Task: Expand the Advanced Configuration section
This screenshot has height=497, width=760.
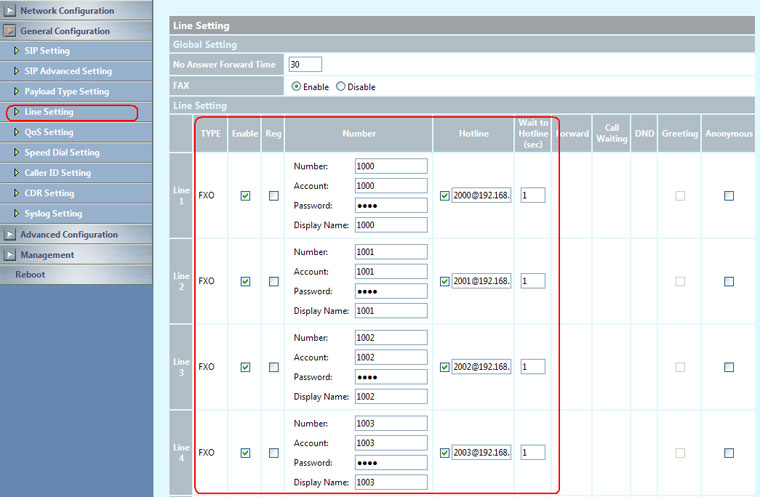Action: [10, 235]
